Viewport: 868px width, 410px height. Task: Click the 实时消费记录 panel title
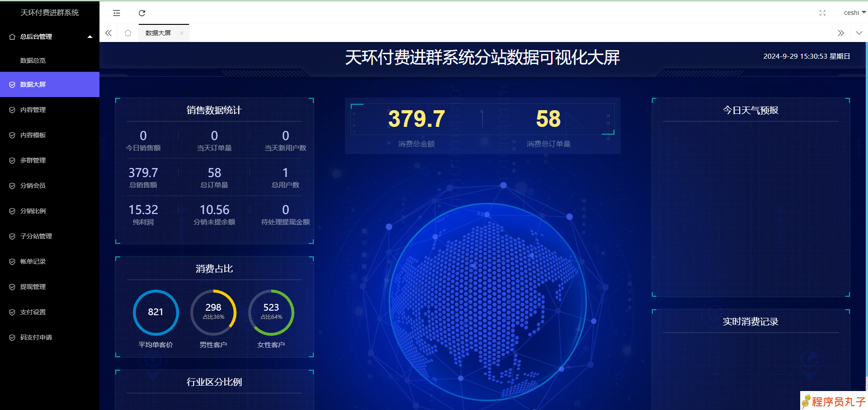coord(750,321)
